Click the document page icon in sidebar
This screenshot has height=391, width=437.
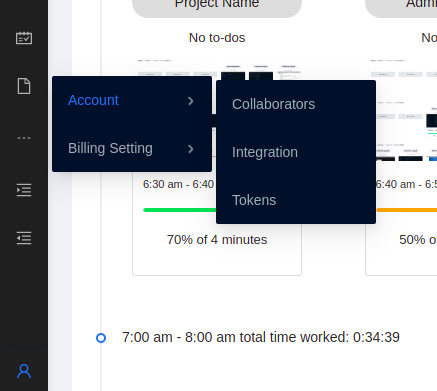[x=24, y=86]
